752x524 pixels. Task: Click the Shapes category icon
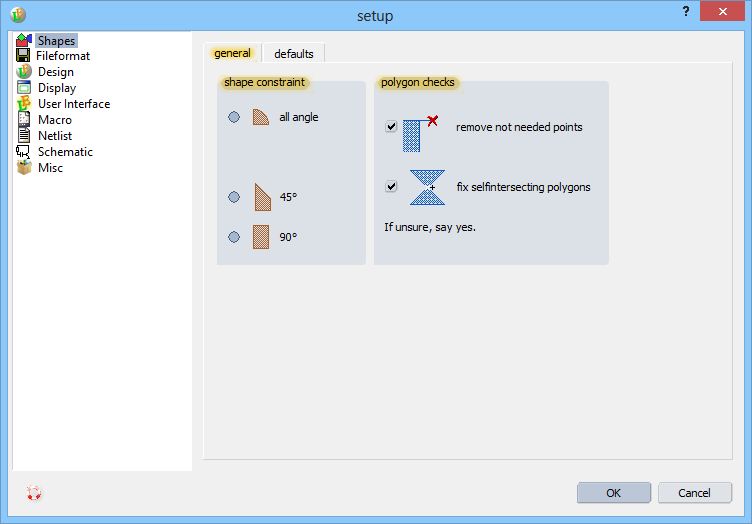[24, 40]
